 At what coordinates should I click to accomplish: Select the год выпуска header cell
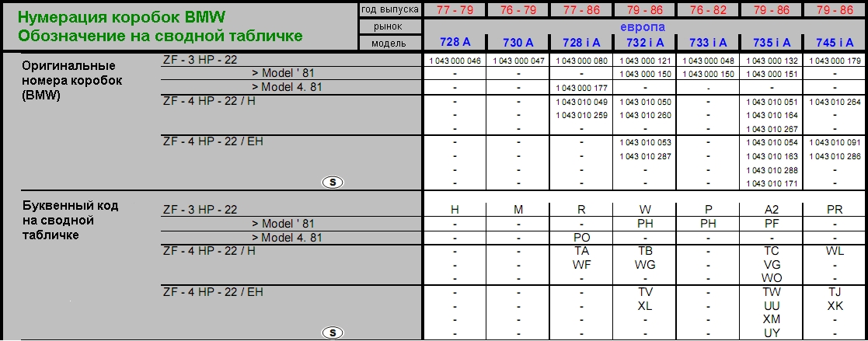coord(391,9)
